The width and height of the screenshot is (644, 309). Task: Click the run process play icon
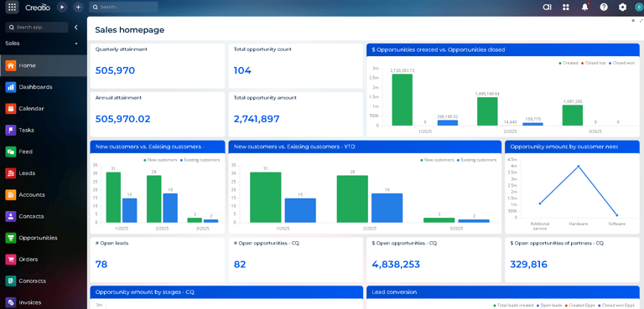click(x=62, y=7)
